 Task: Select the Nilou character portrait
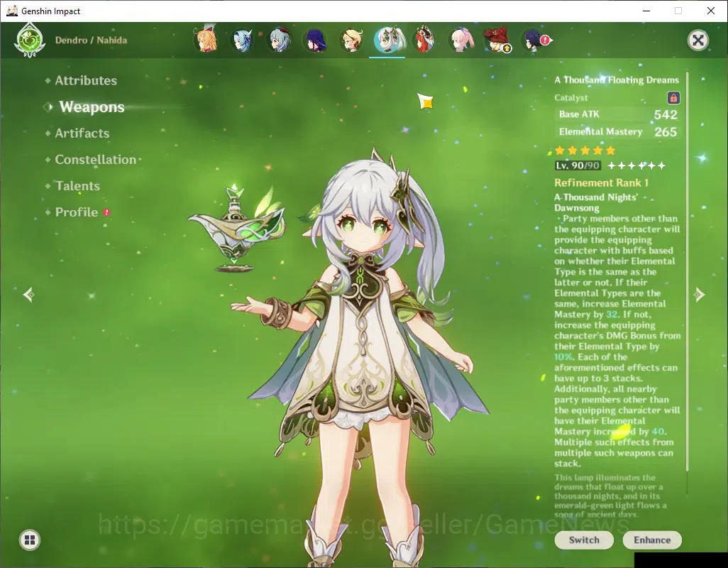tap(424, 40)
